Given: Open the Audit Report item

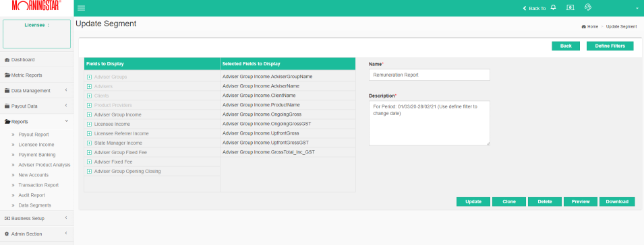Looking at the screenshot, I should click(32, 195).
